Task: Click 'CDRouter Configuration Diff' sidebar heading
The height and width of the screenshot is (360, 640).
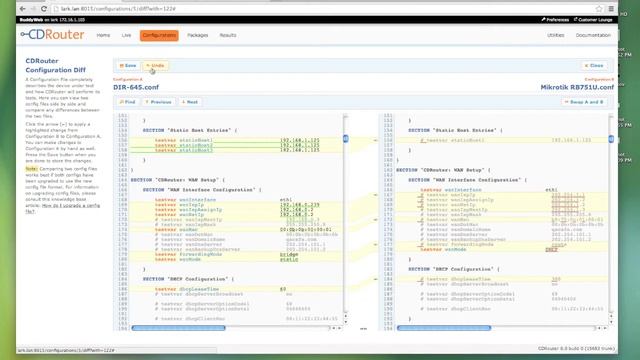Action: coord(56,65)
